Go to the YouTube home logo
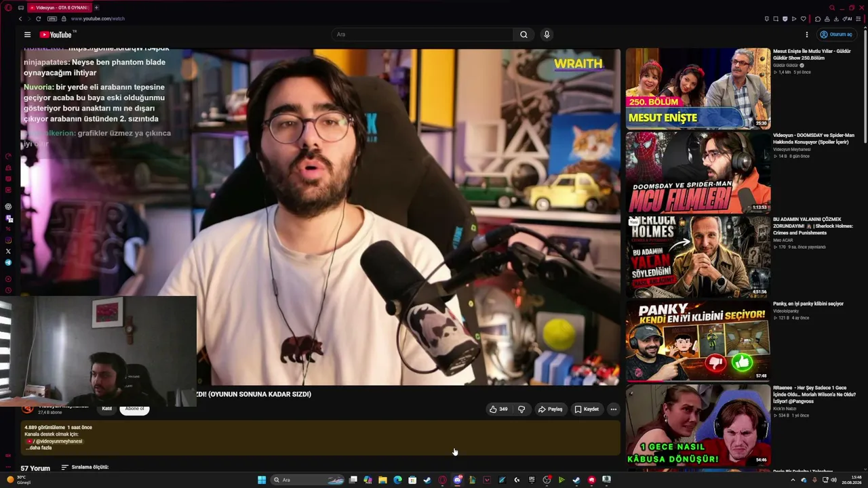This screenshot has width=868, height=488. tap(56, 35)
